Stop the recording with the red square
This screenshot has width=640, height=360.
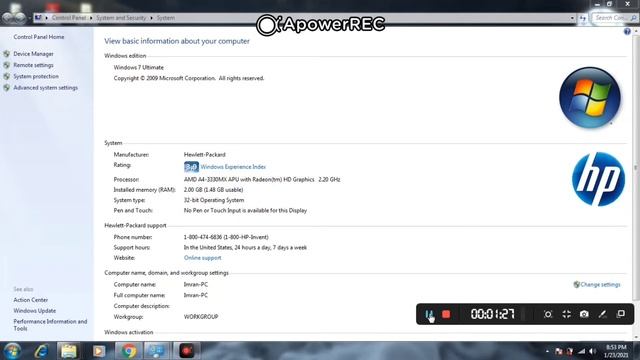pyautogui.click(x=446, y=314)
